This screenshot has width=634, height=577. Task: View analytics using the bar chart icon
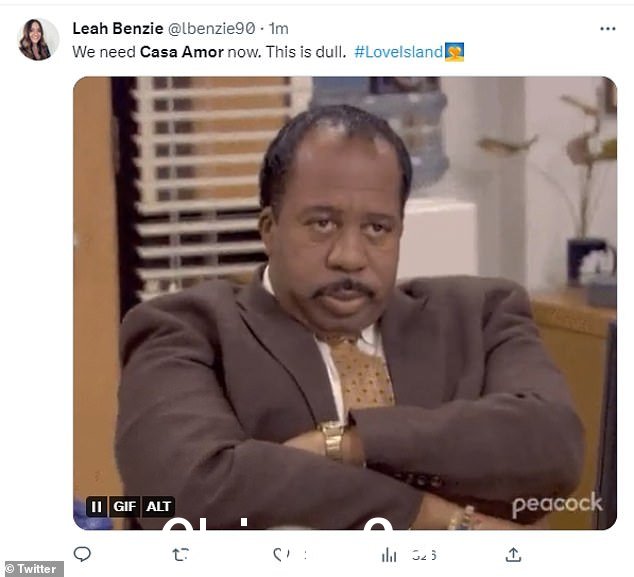pos(389,555)
